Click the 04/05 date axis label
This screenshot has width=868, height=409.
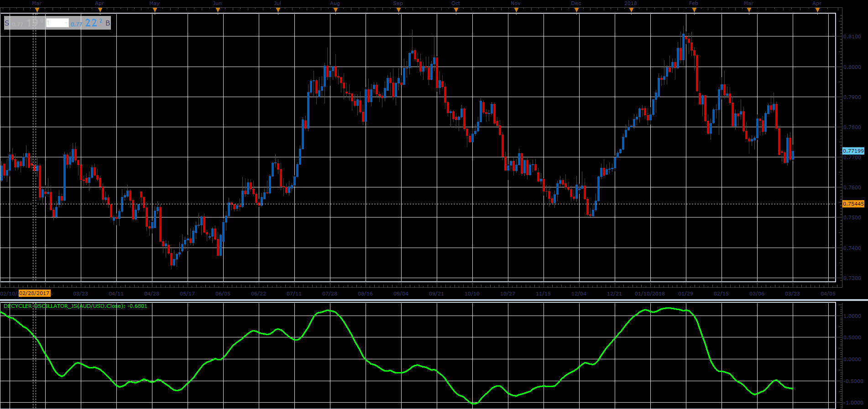click(828, 294)
